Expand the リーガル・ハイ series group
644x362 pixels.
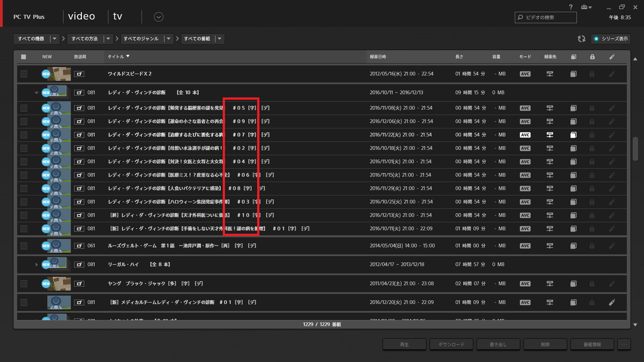point(37,265)
